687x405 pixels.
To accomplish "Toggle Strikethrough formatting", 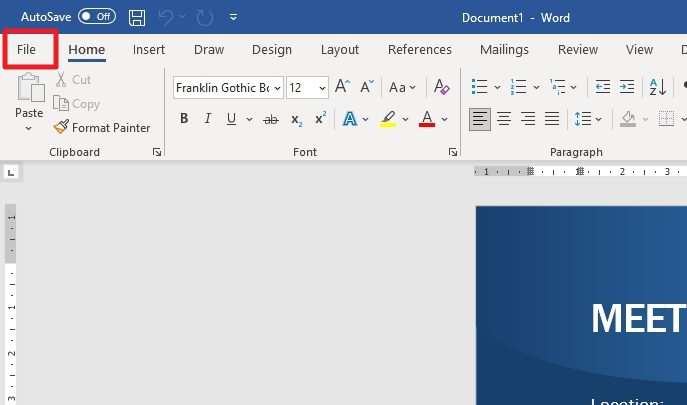I will click(271, 119).
